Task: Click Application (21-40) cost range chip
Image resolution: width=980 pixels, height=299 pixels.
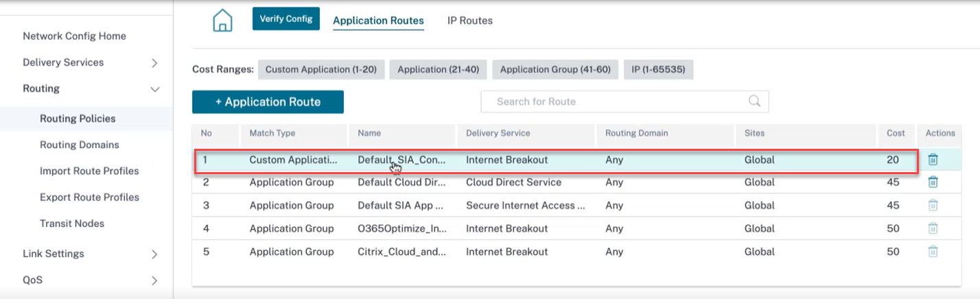Action: coord(439,69)
